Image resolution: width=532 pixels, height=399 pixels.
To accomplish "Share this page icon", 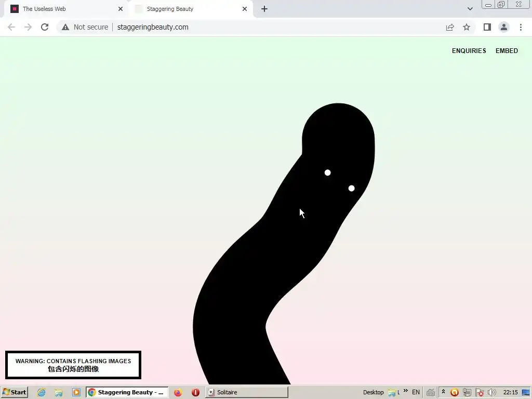I will click(x=450, y=27).
